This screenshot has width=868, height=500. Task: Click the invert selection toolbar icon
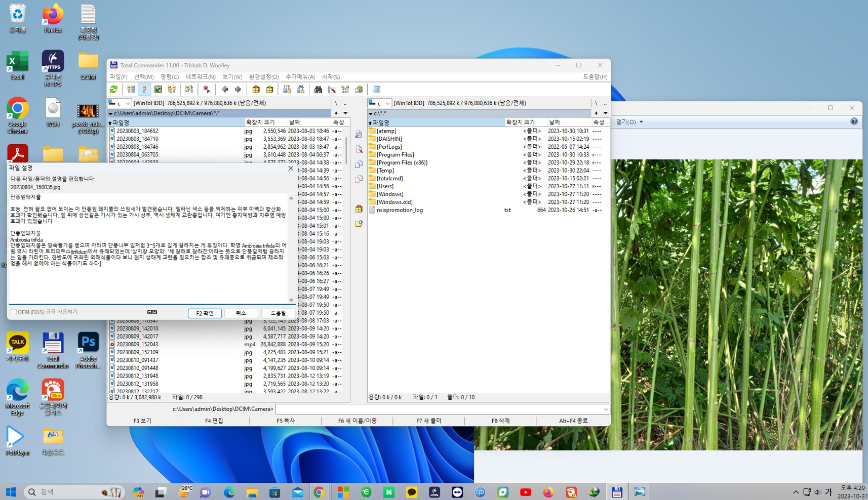(x=189, y=90)
